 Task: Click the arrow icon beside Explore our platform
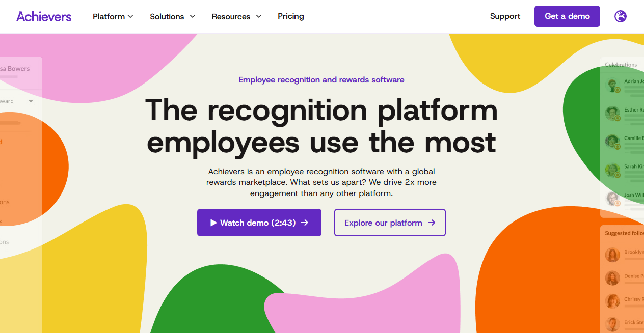pyautogui.click(x=432, y=223)
